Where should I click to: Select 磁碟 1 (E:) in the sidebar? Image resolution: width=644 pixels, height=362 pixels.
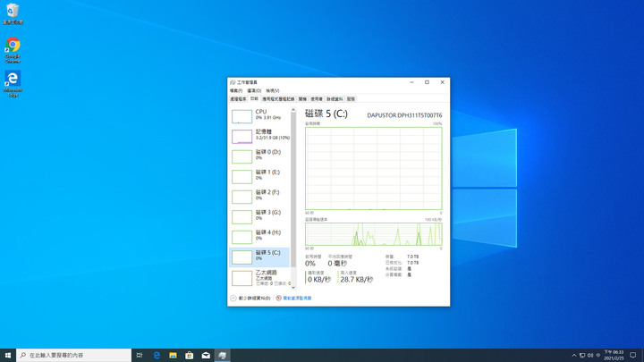pyautogui.click(x=259, y=176)
